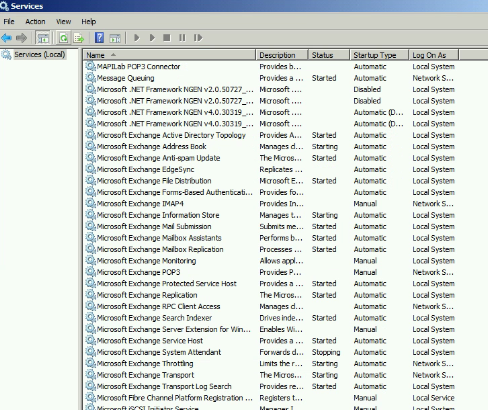Select Microsoft Exchange RPC Client Access
This screenshot has height=410, width=488.
(x=158, y=306)
